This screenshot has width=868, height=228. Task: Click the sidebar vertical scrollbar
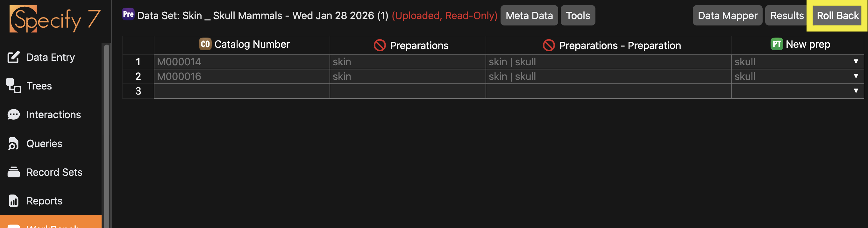(106, 135)
